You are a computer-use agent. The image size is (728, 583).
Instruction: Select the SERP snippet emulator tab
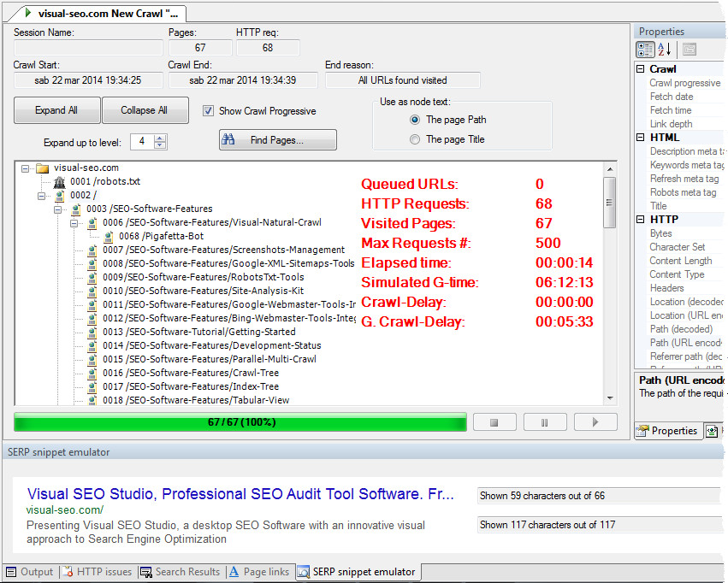[357, 573]
